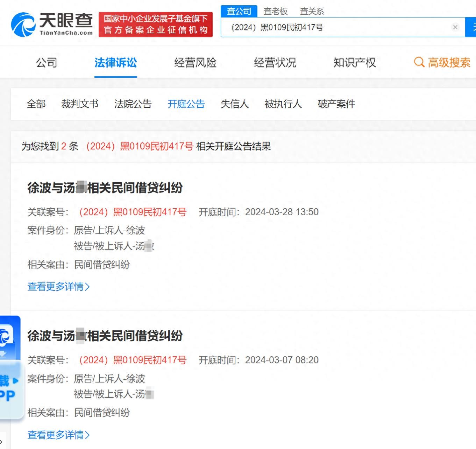Expand 查看更多详情 for the 2024-03-07 hearing
The width and height of the screenshot is (476, 449).
[x=58, y=435]
